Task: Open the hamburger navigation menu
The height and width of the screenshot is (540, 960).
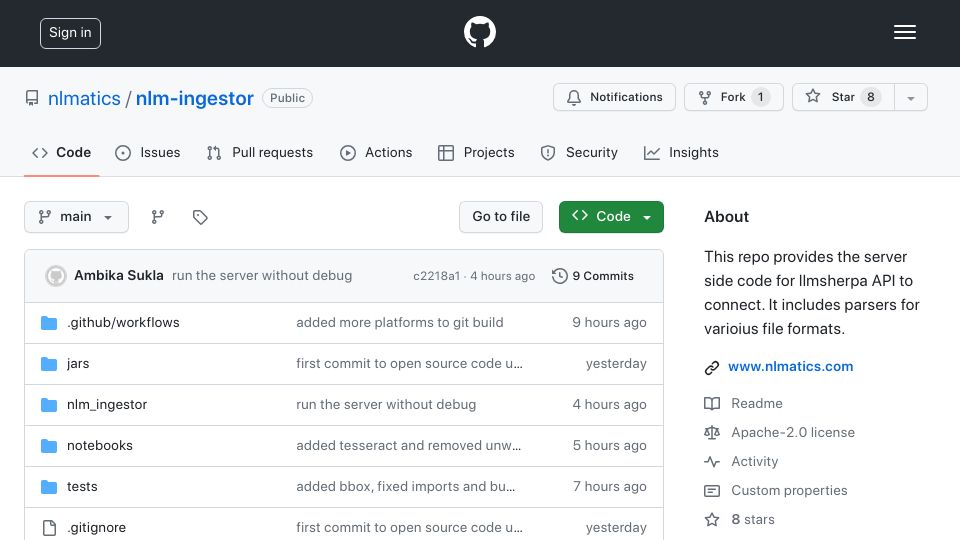Action: (x=904, y=32)
